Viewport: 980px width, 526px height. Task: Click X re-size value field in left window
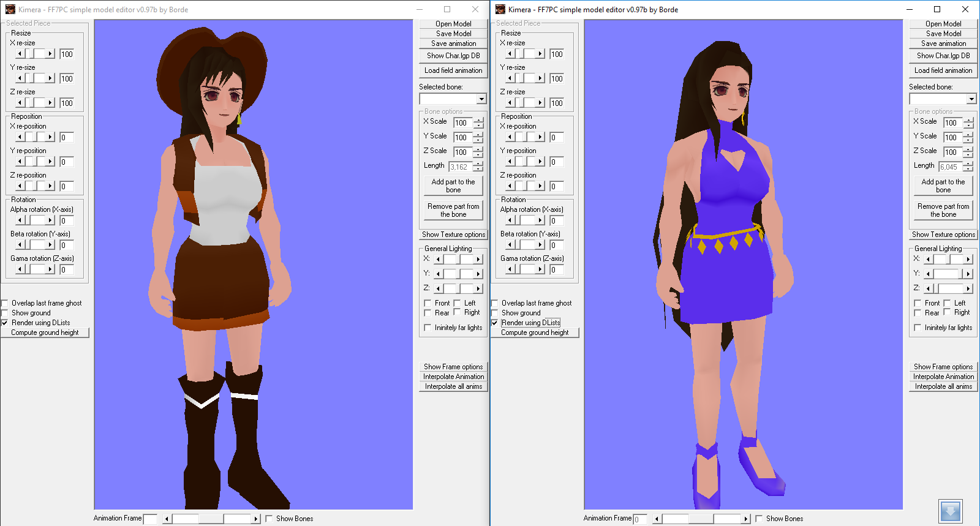point(67,54)
